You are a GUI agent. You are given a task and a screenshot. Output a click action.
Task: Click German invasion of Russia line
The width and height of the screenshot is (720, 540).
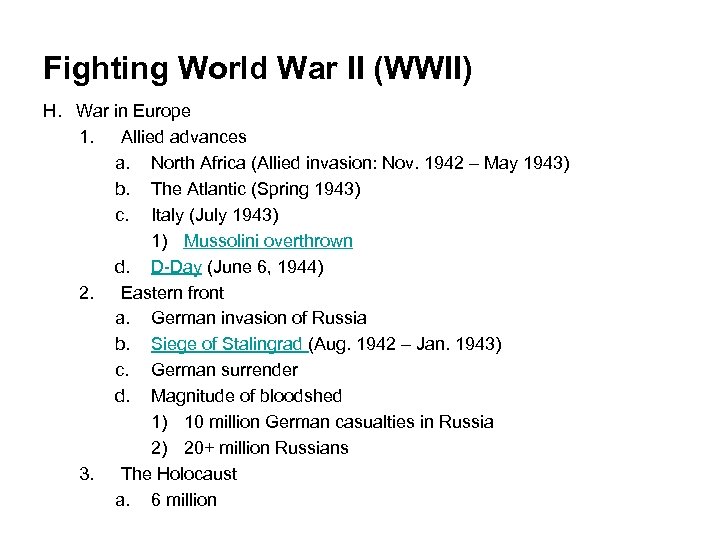click(x=259, y=318)
